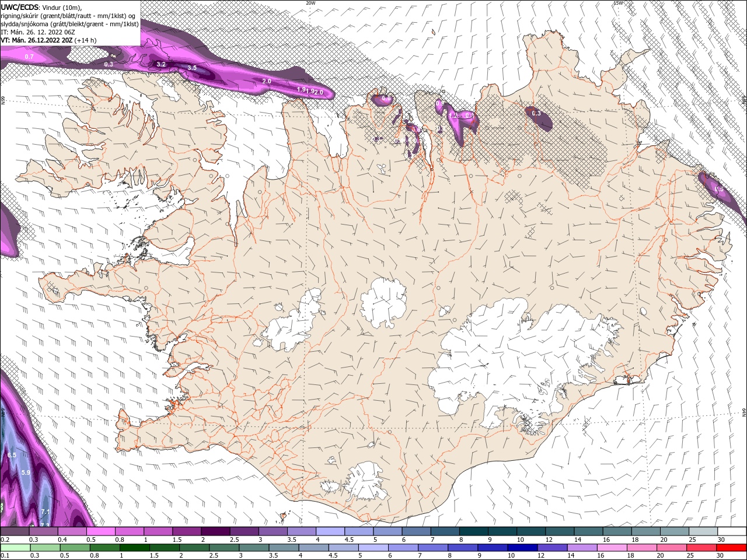Screen dimensions: 747x560
Task: Click the 5.9 value in the southwest band
Action: 25,473
